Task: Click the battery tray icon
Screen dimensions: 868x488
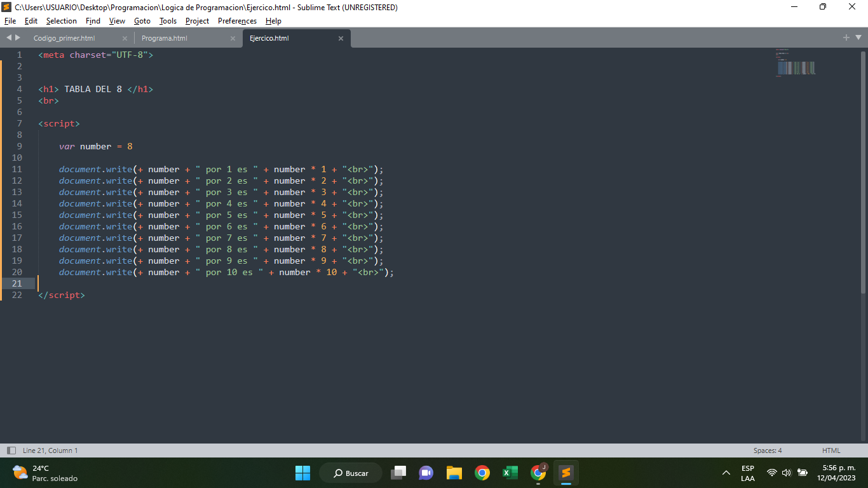Action: pos(803,473)
